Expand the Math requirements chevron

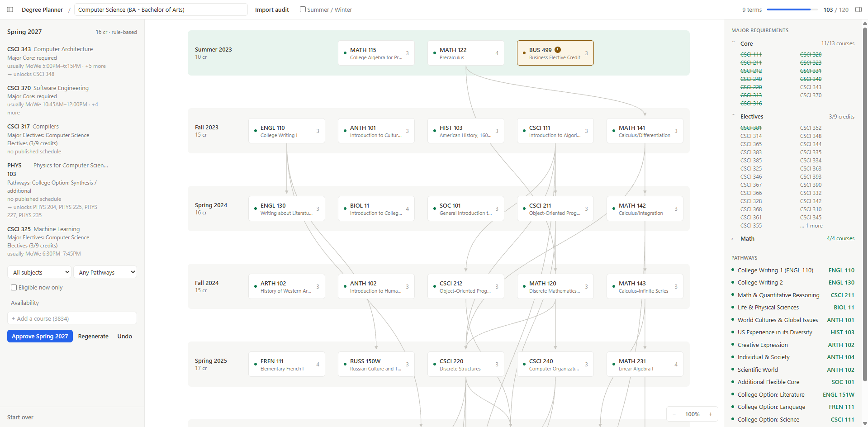733,239
